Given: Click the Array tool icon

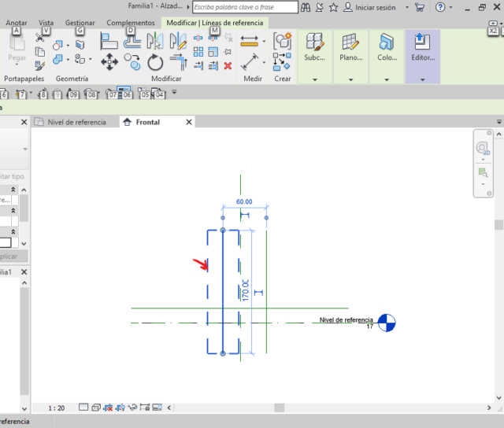Looking at the screenshot, I should coord(198,52).
